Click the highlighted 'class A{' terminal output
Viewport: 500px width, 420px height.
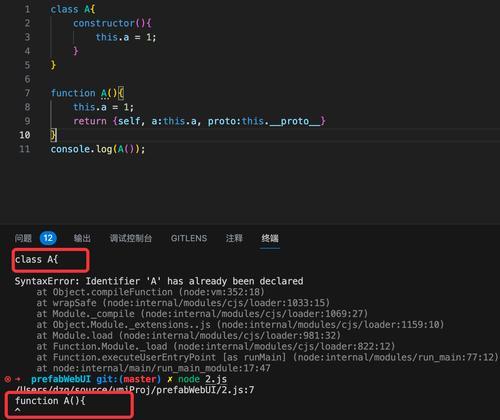pos(36,259)
